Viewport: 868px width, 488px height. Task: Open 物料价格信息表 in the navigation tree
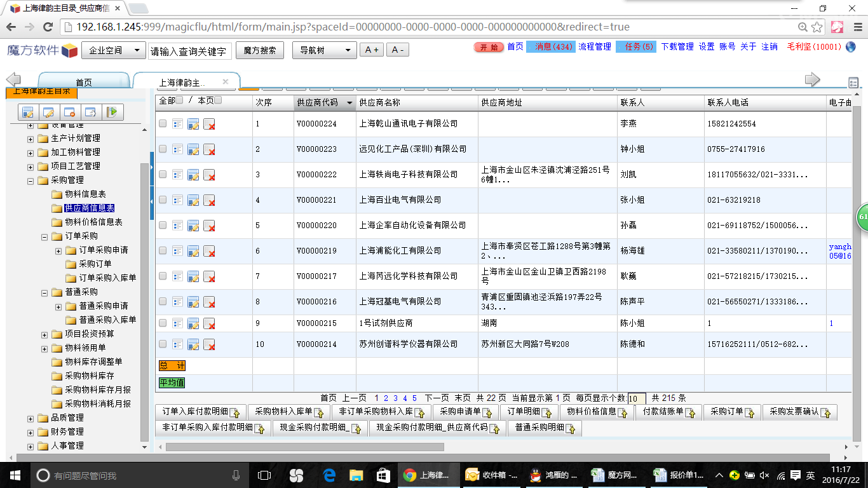click(x=93, y=222)
